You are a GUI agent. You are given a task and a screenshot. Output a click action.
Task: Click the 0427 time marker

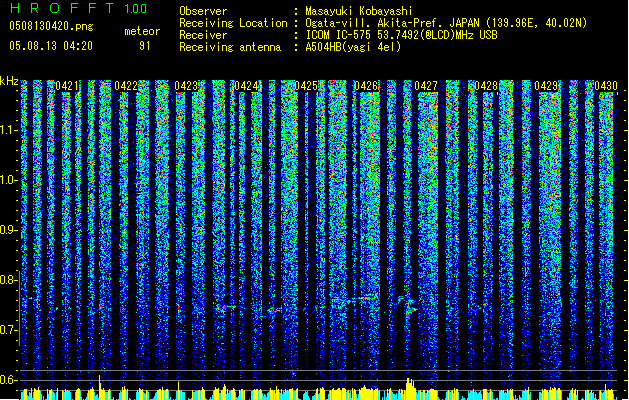point(426,86)
